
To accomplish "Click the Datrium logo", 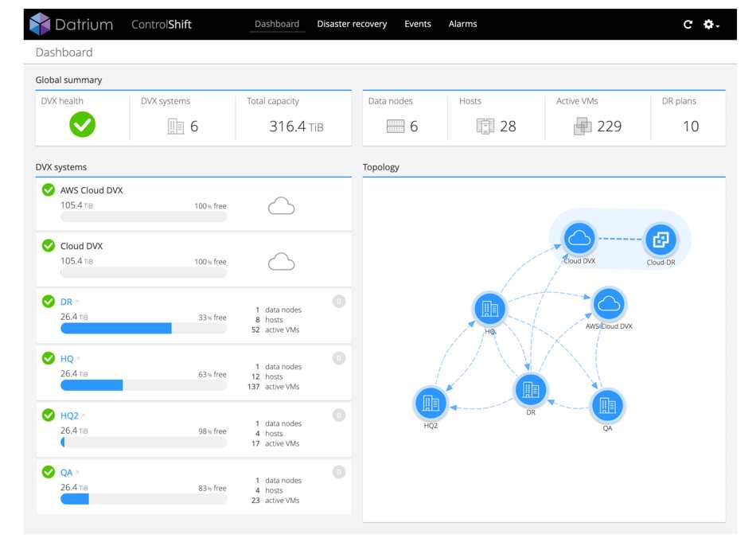I will click(x=72, y=24).
